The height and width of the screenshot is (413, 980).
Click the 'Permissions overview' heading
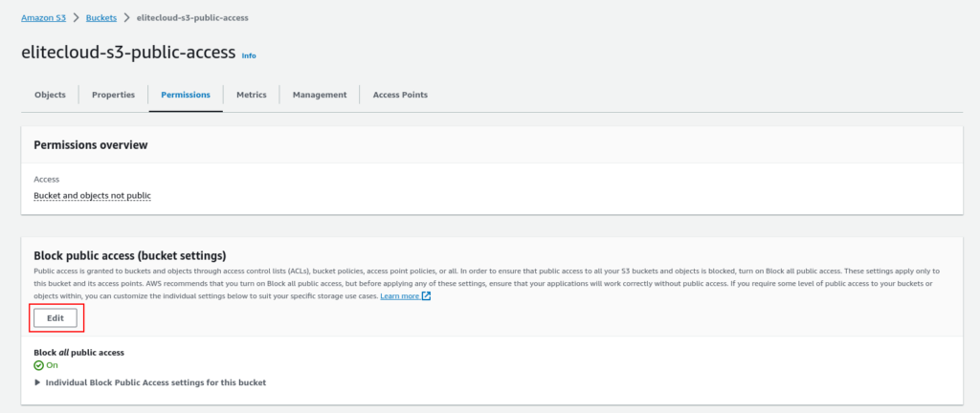pos(91,144)
